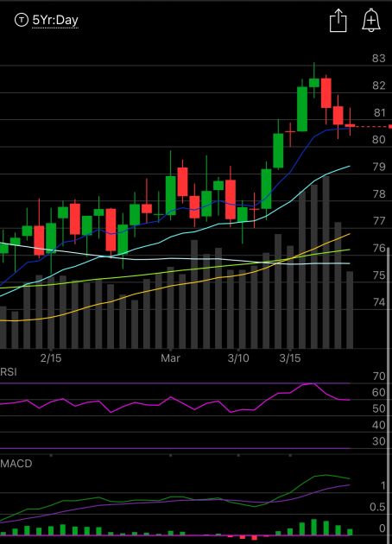This screenshot has height=544, width=392.
Task: Tap the 76 price axis label
Action: pyautogui.click(x=379, y=248)
